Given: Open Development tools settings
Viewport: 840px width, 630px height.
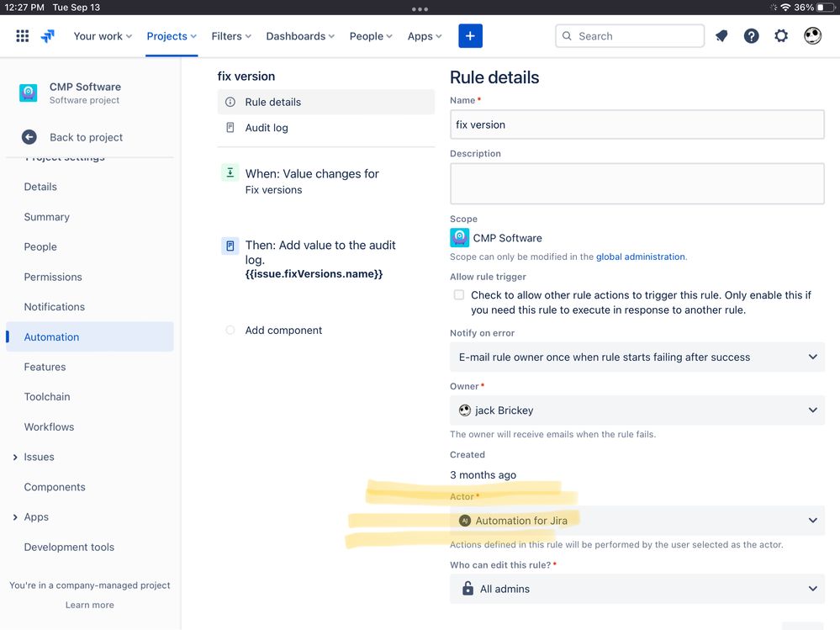Looking at the screenshot, I should [69, 547].
